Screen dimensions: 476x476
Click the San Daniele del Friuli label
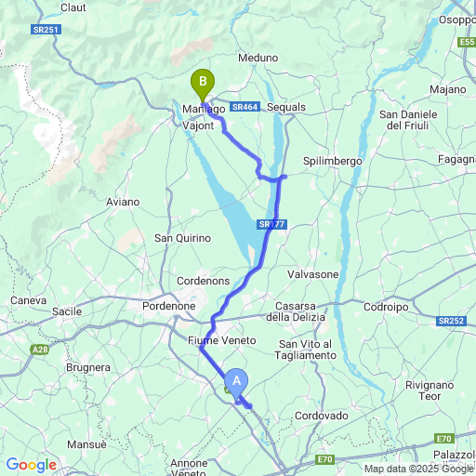coord(408,120)
